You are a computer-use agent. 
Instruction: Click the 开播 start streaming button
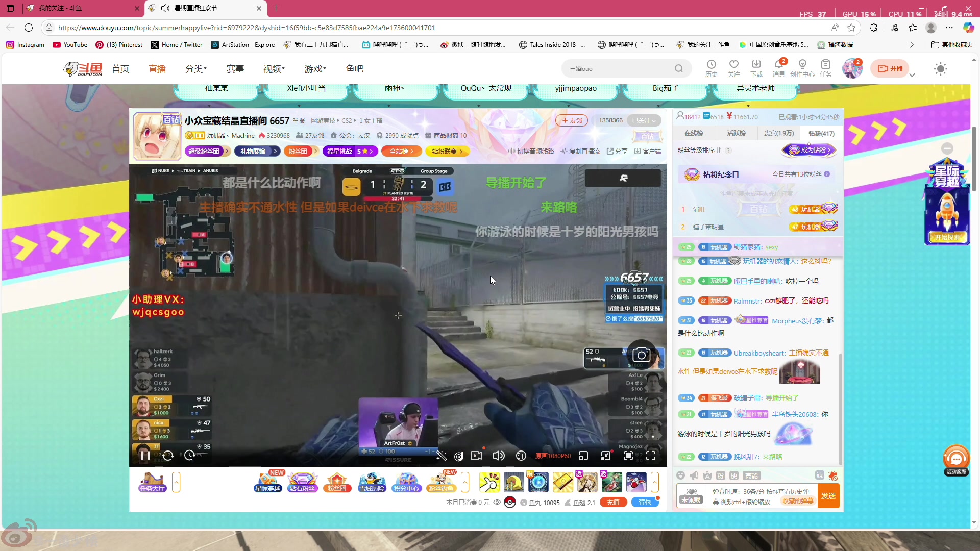[x=890, y=68]
